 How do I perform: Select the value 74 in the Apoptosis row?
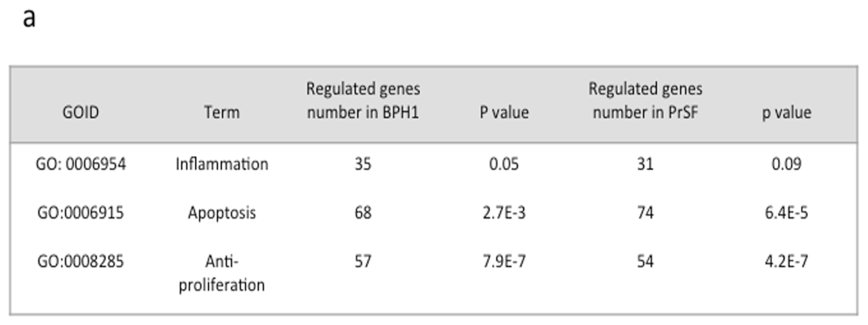[645, 213]
